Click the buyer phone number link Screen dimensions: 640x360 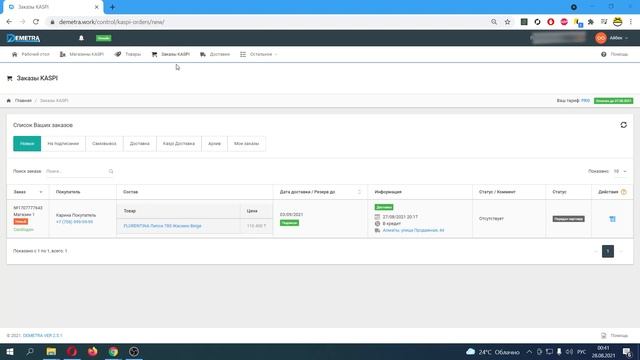click(x=74, y=222)
